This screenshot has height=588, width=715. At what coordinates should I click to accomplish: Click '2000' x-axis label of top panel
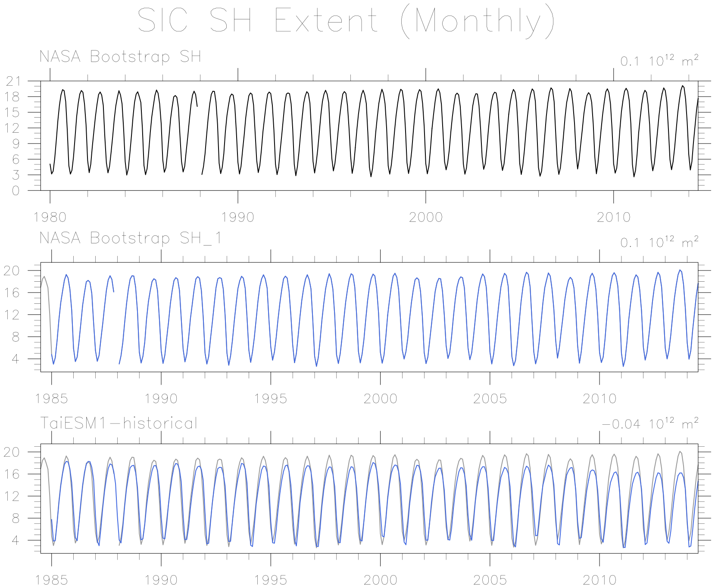[426, 217]
